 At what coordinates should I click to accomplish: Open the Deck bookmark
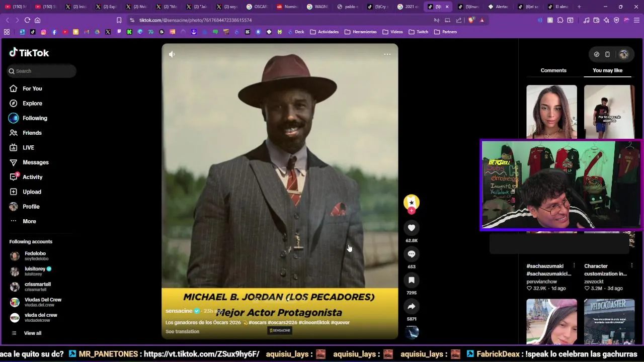pyautogui.click(x=296, y=32)
